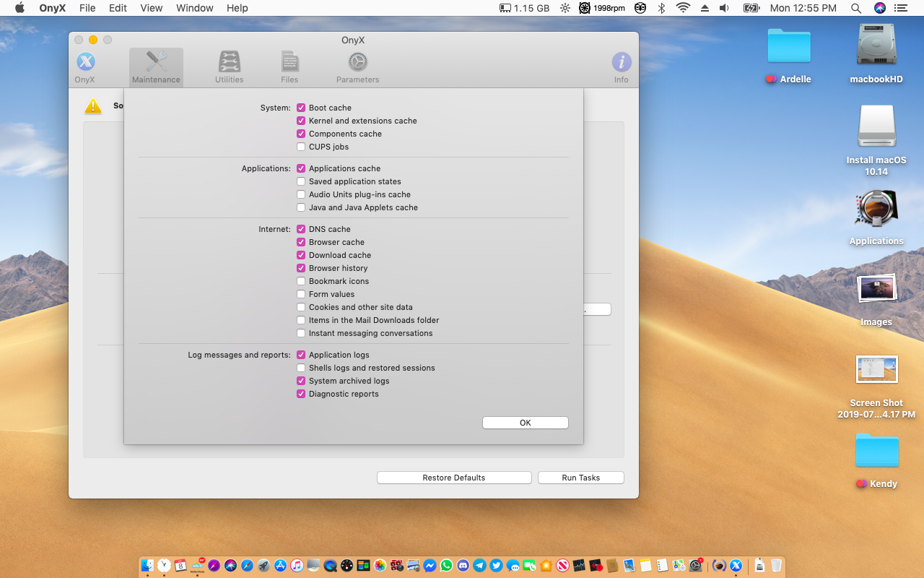Enable the CUPS jobs checkbox

[x=301, y=147]
